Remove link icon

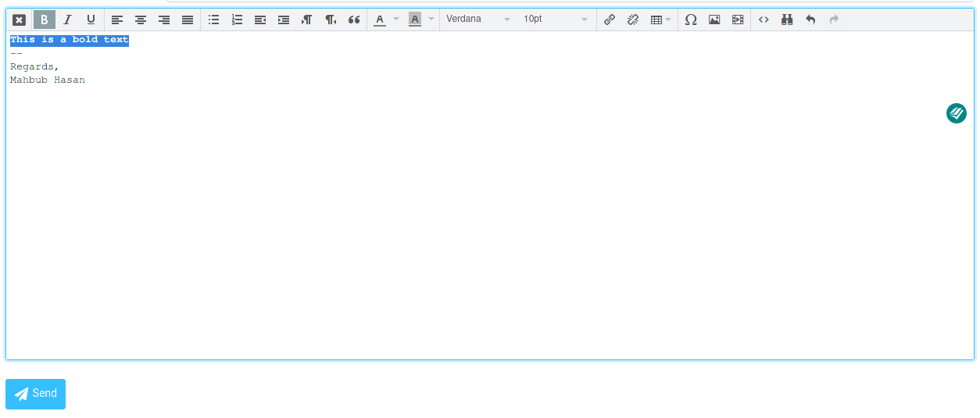(x=633, y=20)
